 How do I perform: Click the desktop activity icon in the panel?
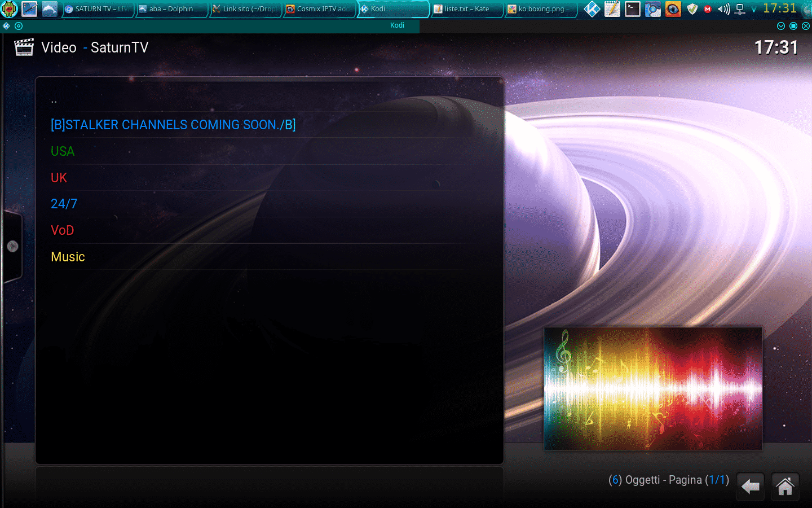[x=29, y=9]
